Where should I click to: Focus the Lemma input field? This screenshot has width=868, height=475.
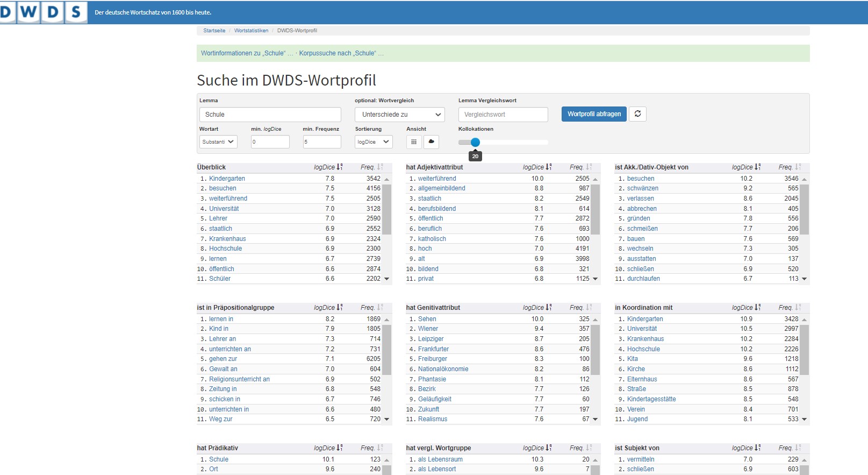coord(270,115)
